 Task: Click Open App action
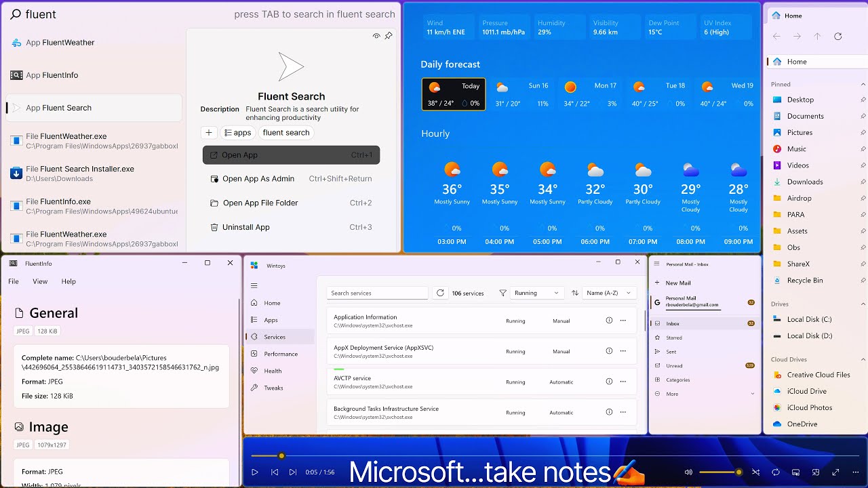click(x=291, y=155)
